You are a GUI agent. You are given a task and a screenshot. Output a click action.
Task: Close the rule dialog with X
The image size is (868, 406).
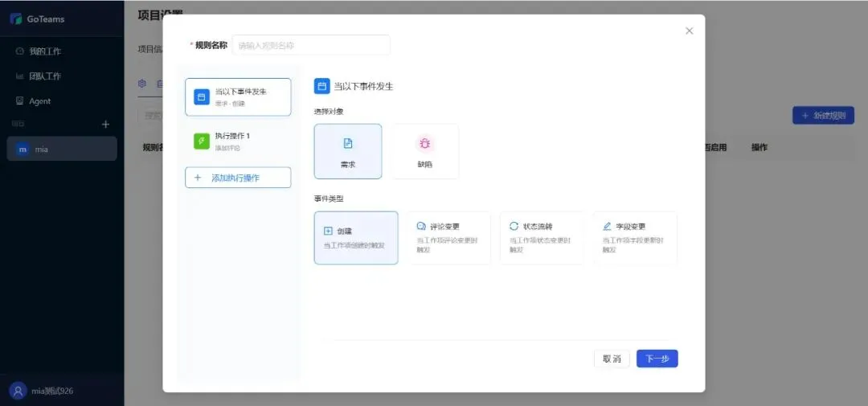tap(690, 31)
